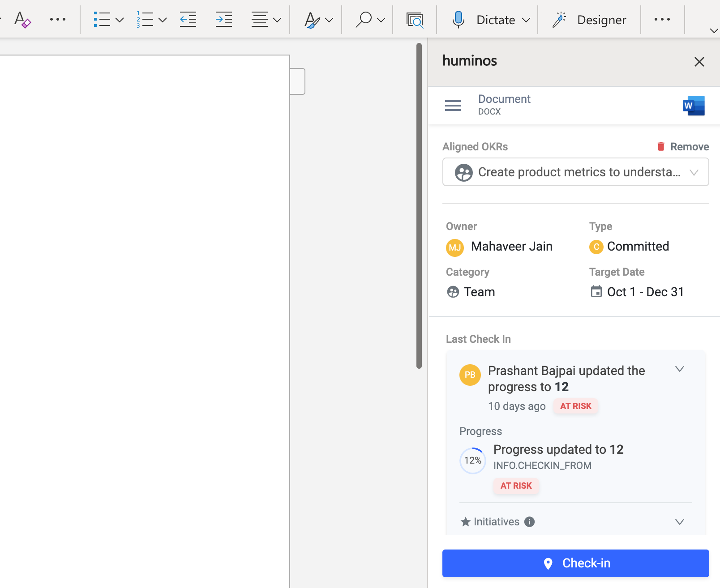Viewport: 720px width, 588px height.
Task: Click the Initiatives star icon
Action: pyautogui.click(x=466, y=522)
